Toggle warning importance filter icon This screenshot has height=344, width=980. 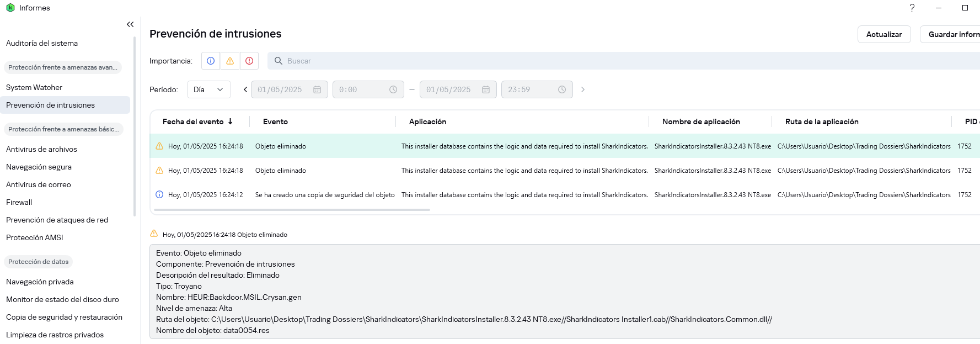230,61
